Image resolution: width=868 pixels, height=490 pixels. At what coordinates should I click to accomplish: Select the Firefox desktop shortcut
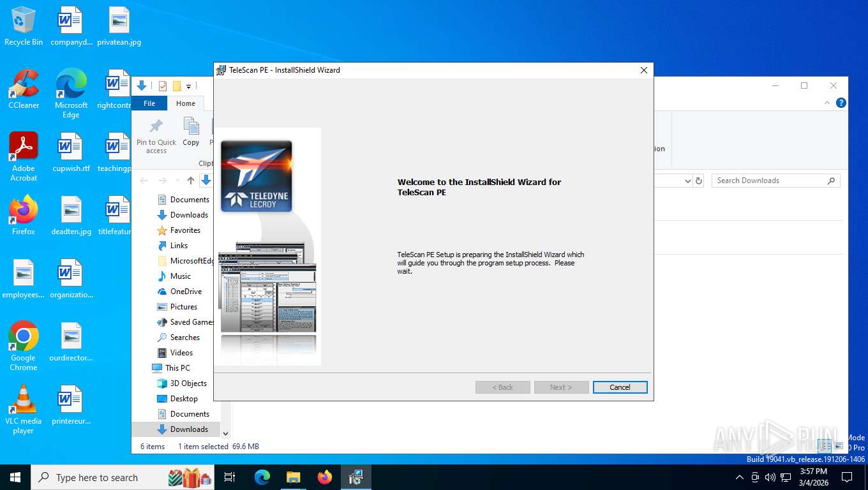tap(24, 216)
